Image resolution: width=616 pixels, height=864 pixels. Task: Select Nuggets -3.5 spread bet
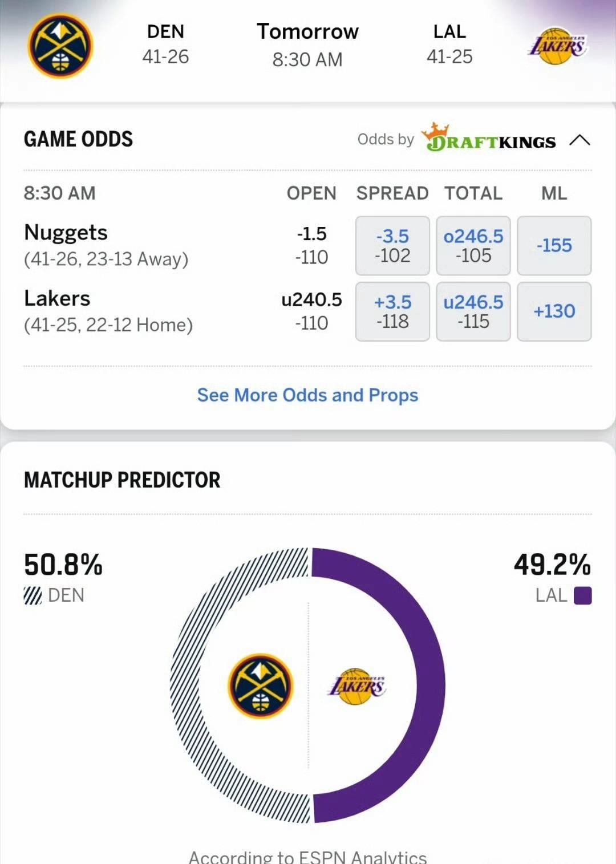coord(392,245)
